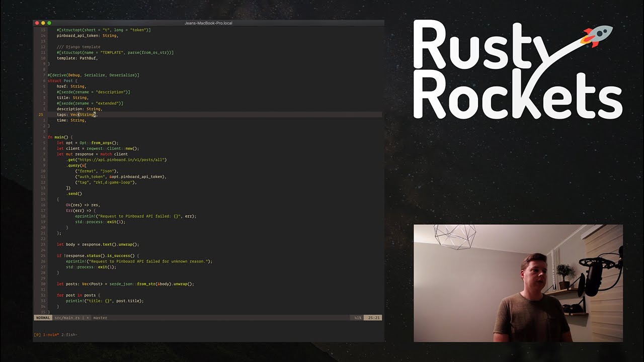This screenshot has width=644, height=362.
Task: Click the src/main.rs filename in statusline
Action: click(x=66, y=318)
